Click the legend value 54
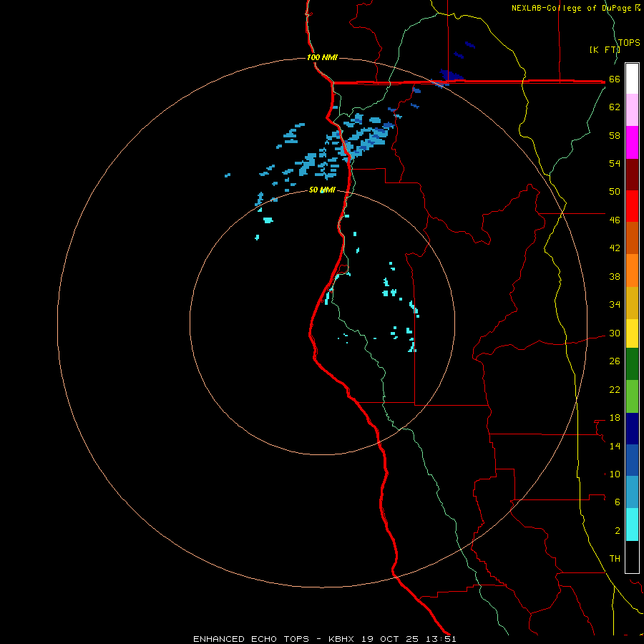The height and width of the screenshot is (644, 644). pos(615,163)
